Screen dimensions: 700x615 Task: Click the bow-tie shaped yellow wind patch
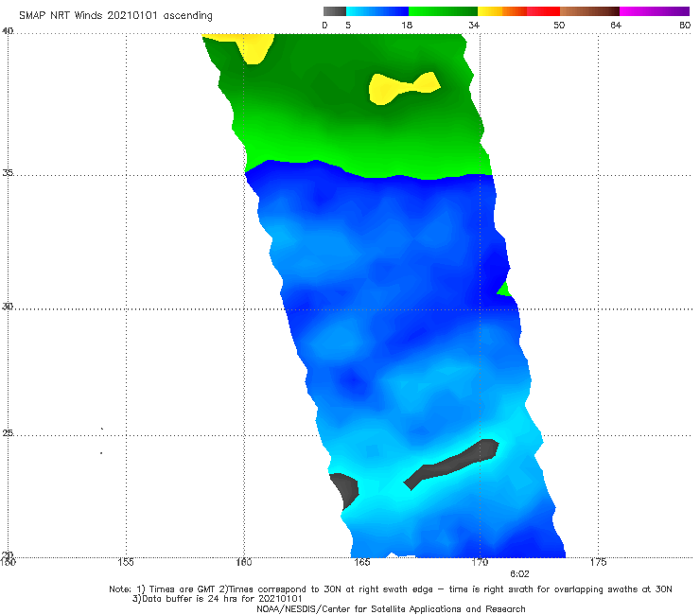(x=404, y=88)
